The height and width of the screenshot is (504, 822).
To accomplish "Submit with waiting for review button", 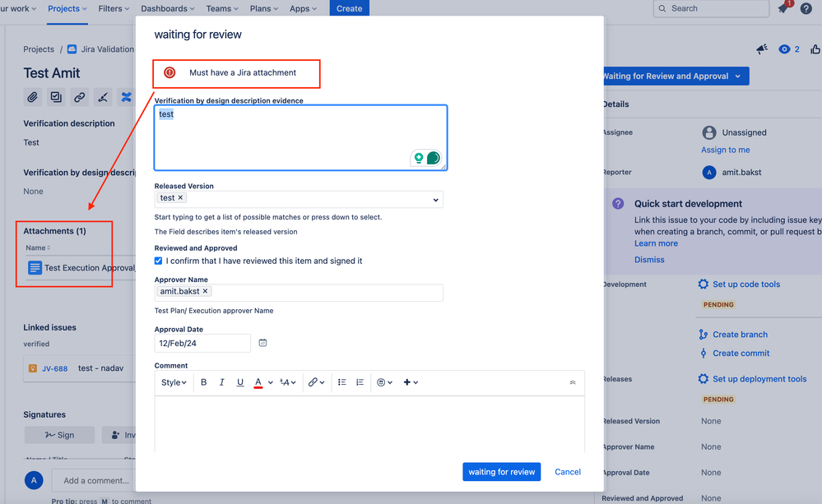I will point(501,471).
